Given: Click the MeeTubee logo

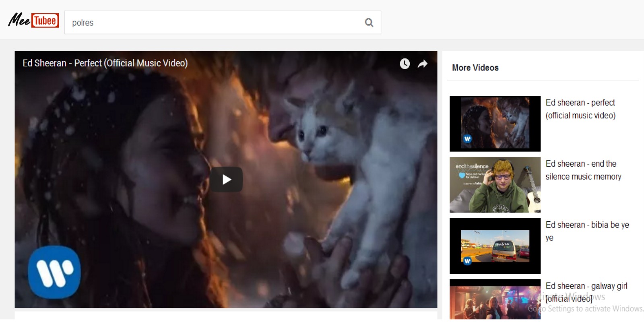Looking at the screenshot, I should tap(34, 20).
